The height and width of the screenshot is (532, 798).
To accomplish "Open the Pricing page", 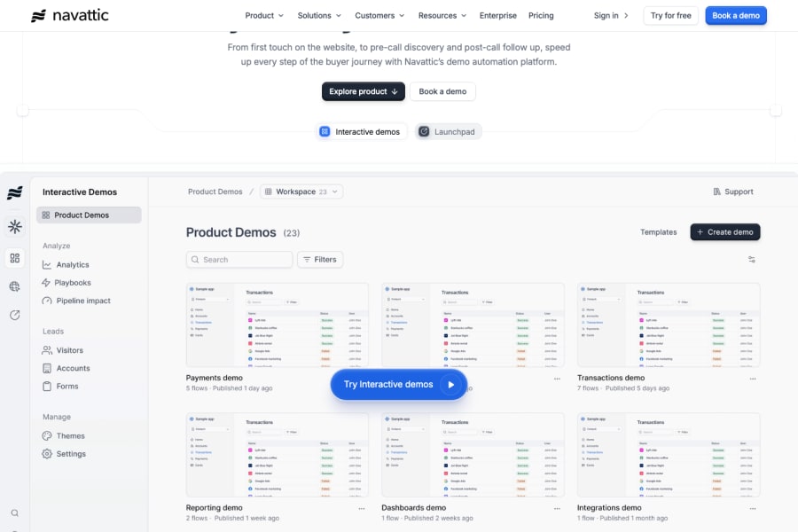I will [x=541, y=16].
